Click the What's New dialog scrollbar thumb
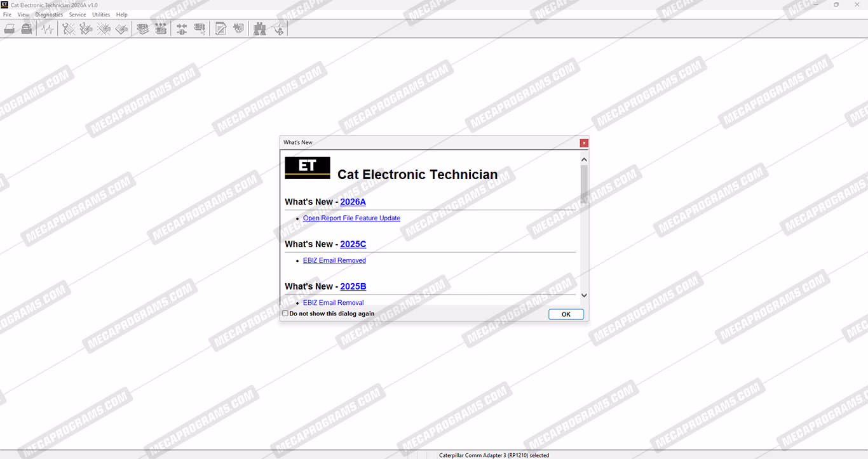868x459 pixels. pyautogui.click(x=584, y=184)
